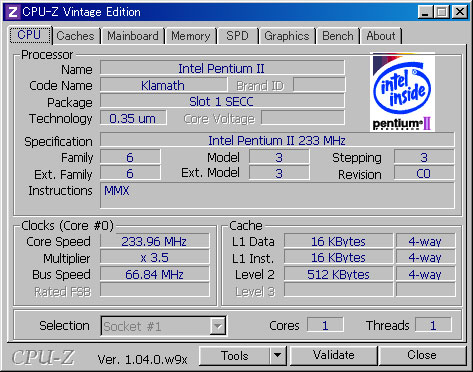Click the Revision value C0
Viewport: 473px width, 372px height.
click(424, 173)
